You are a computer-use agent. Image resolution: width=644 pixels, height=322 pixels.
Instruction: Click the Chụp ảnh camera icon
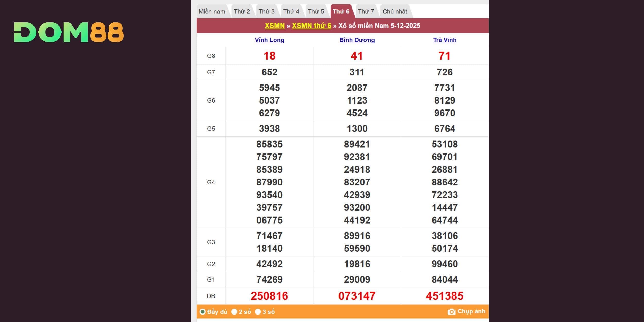[x=451, y=312]
